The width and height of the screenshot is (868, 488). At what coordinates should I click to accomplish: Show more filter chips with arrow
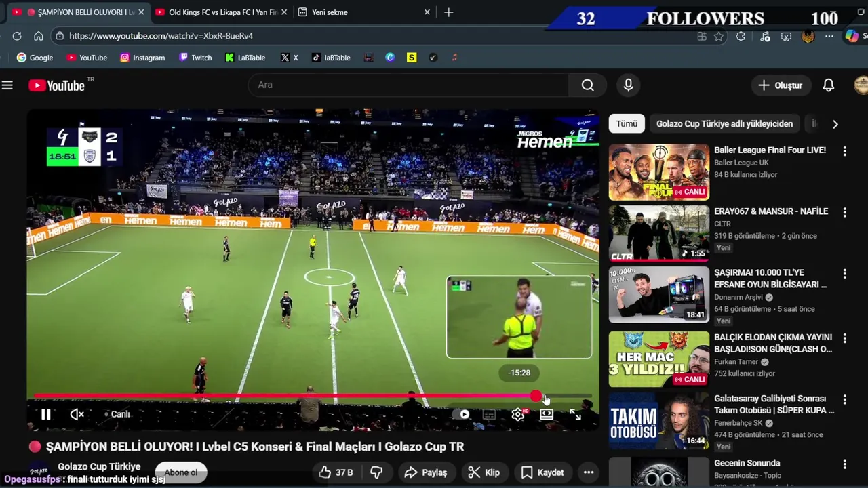(x=835, y=124)
